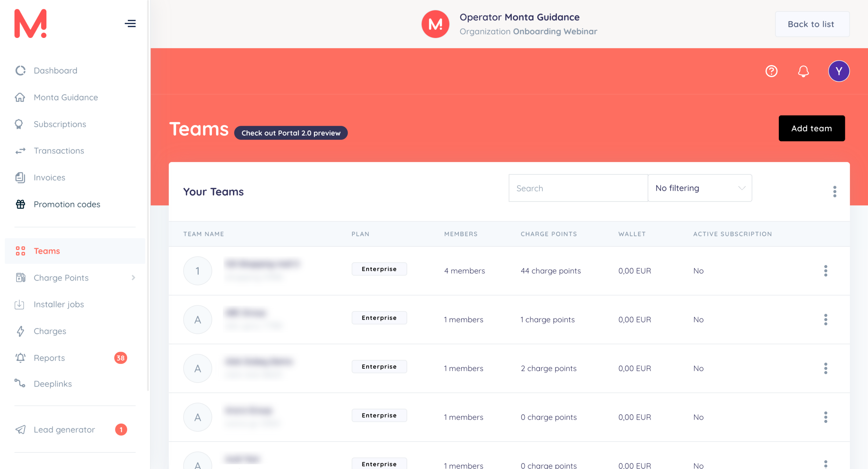Select Lead generator in the sidebar

tap(64, 430)
